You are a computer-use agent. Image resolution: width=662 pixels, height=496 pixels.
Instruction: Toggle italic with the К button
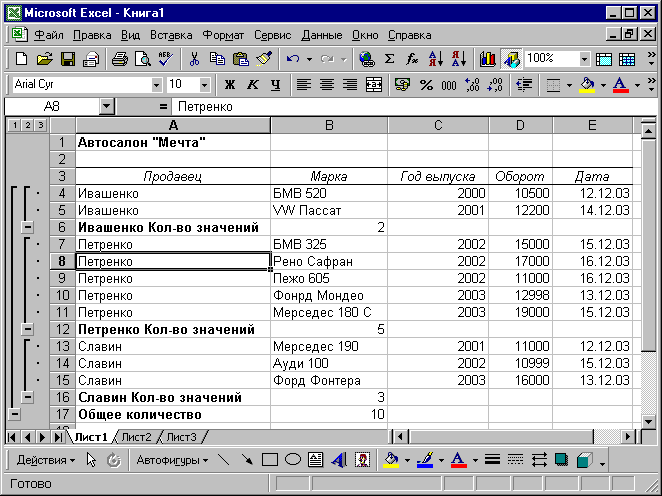tap(252, 85)
